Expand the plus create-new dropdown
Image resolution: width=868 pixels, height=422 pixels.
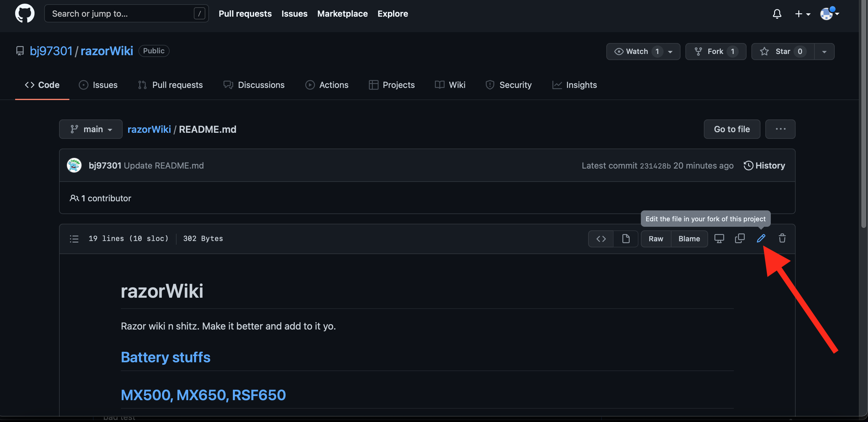802,14
